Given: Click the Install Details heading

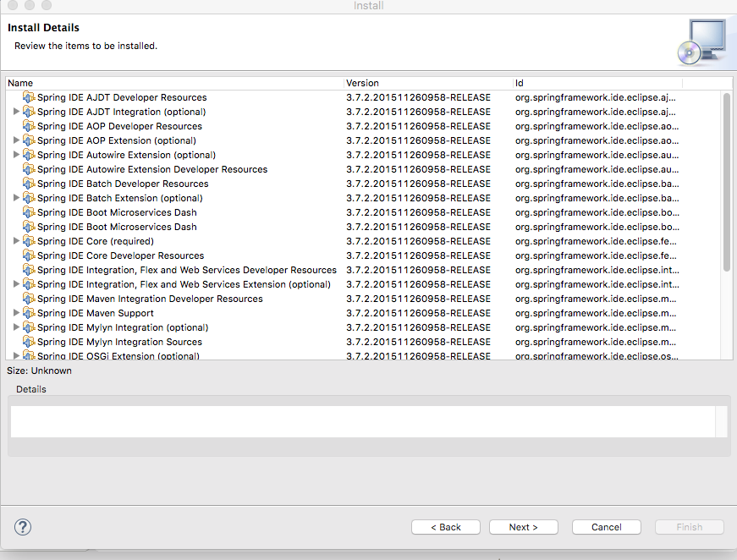Looking at the screenshot, I should (x=43, y=28).
